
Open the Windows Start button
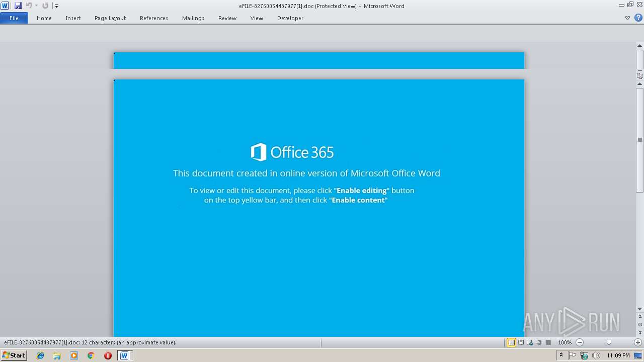click(14, 355)
